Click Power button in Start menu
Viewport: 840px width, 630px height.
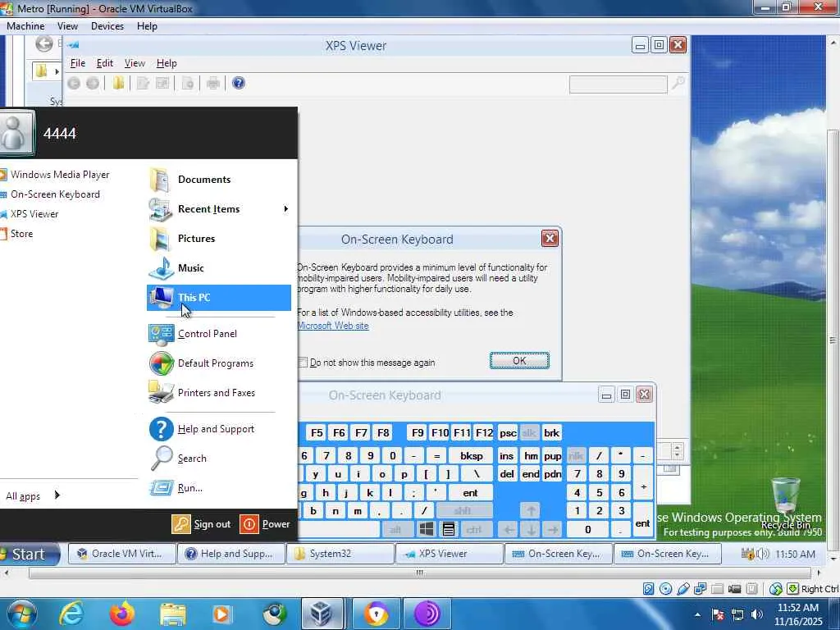(x=265, y=524)
